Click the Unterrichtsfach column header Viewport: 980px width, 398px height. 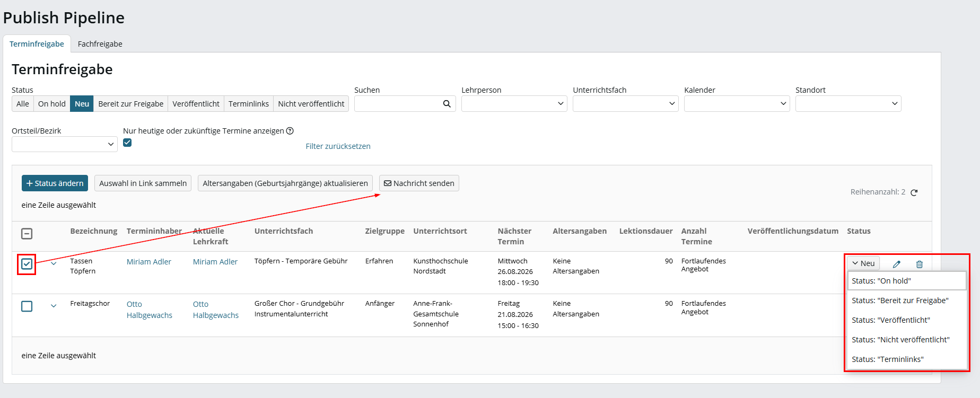[284, 231]
